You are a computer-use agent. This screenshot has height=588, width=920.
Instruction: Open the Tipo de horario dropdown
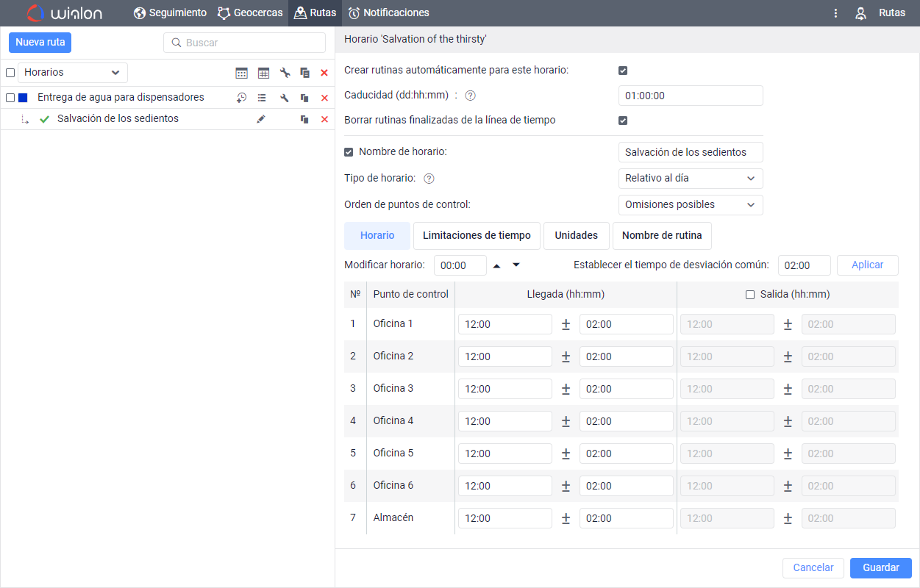pos(690,179)
